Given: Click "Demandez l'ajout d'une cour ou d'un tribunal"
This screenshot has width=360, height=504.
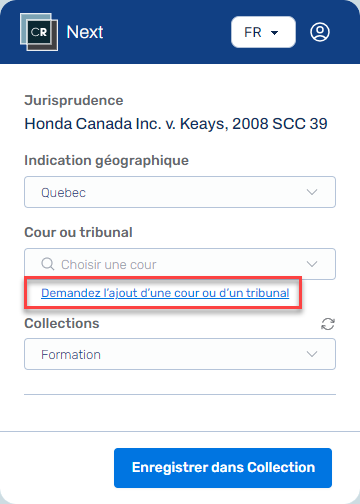Looking at the screenshot, I should coord(165,293).
